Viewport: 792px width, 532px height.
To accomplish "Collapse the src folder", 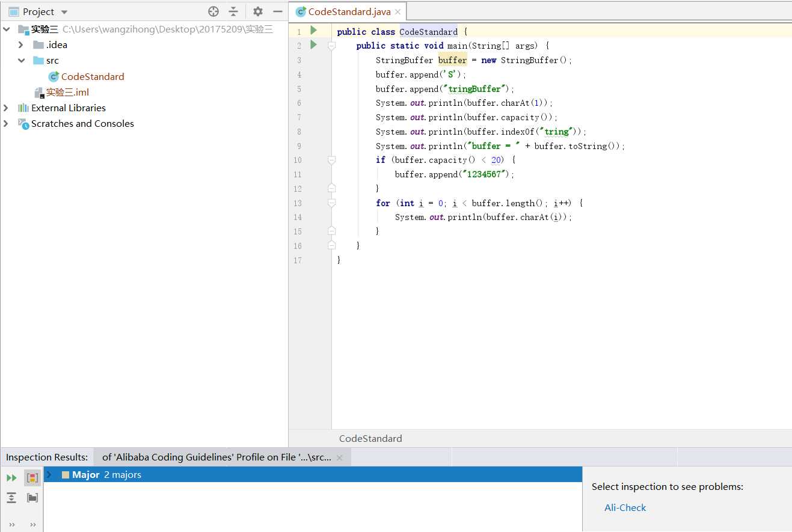I will (21, 61).
